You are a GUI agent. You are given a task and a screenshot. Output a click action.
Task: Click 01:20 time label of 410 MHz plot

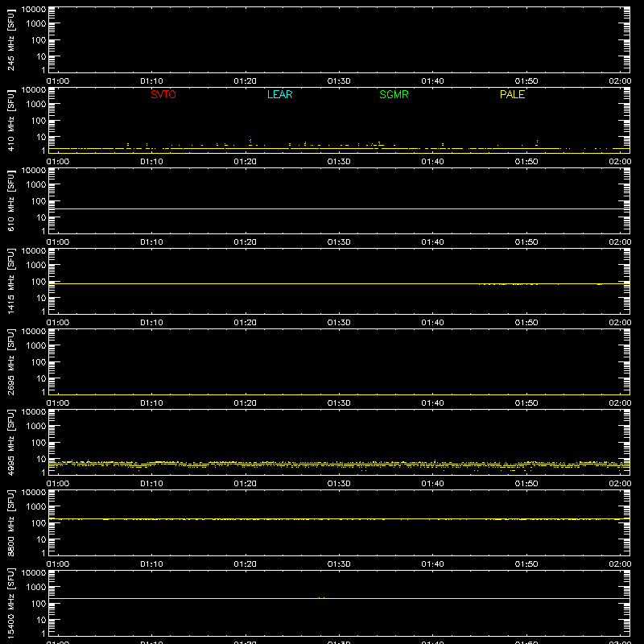click(x=246, y=162)
